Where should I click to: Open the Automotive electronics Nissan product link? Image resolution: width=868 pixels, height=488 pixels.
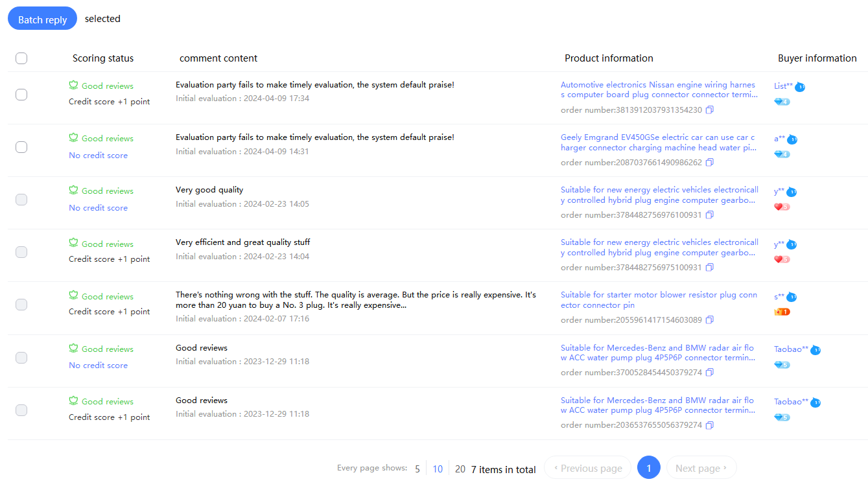click(658, 90)
